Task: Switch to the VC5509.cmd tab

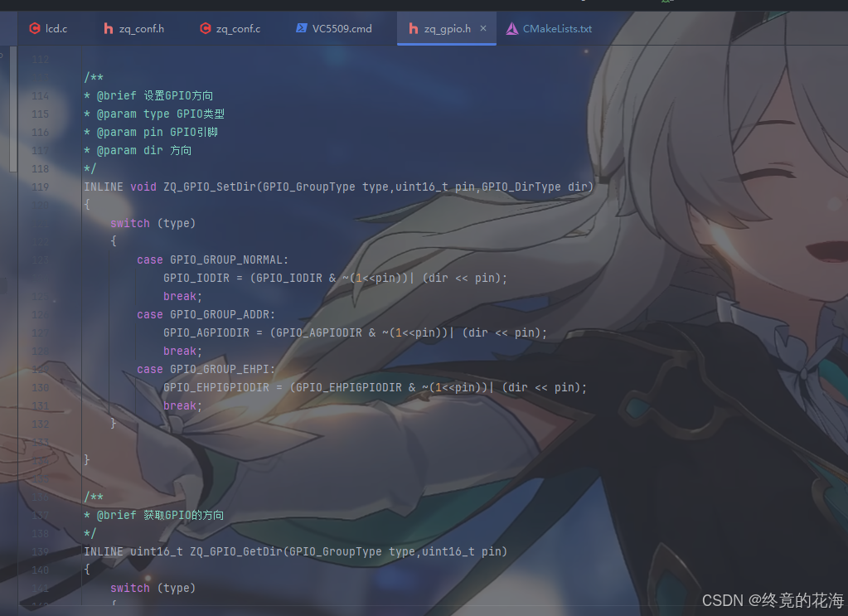Action: tap(334, 29)
